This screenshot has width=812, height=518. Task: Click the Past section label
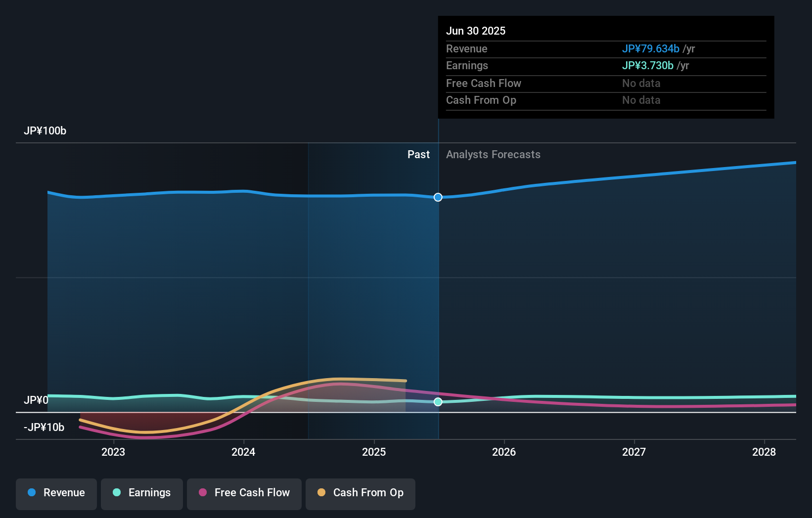418,155
